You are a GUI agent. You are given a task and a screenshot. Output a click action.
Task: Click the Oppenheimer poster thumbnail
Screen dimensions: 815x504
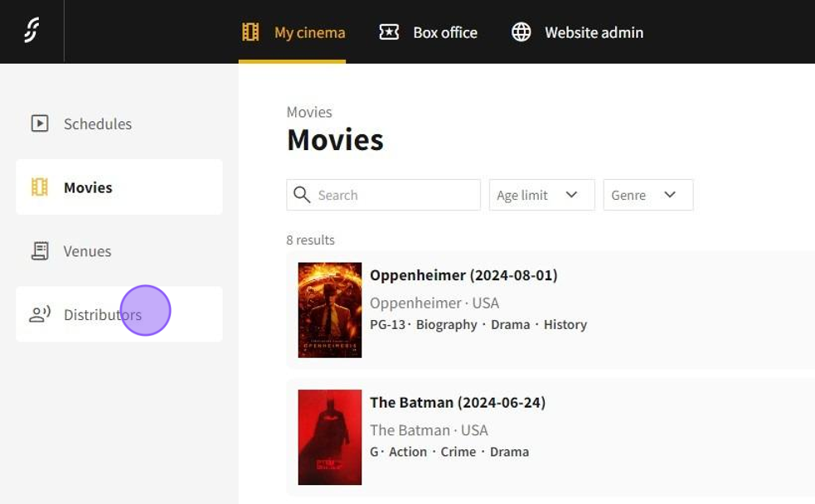330,310
